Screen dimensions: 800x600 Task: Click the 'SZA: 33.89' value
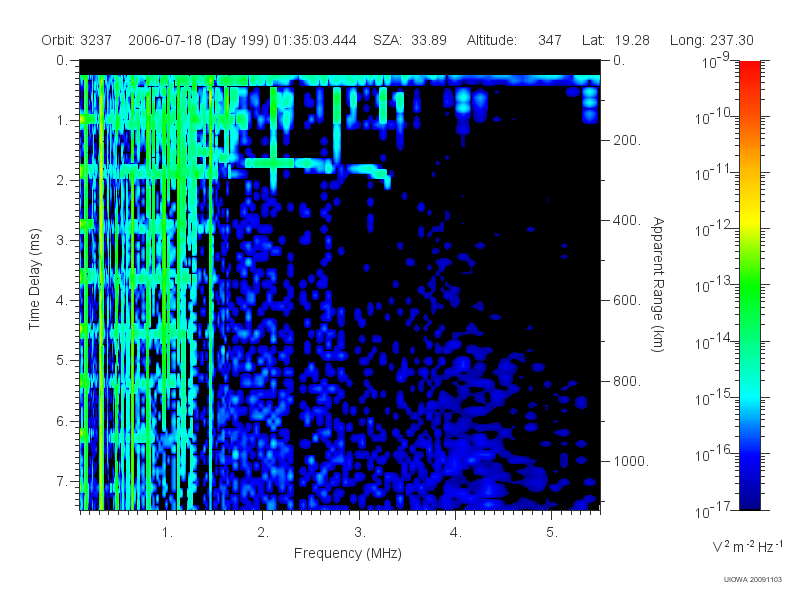click(410, 40)
